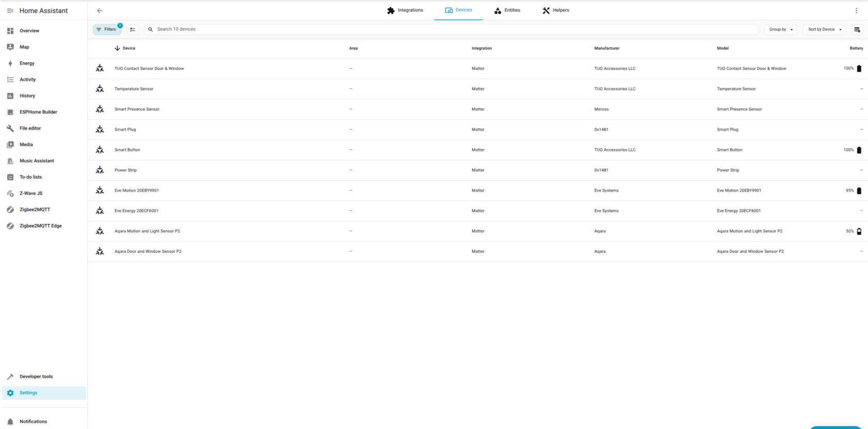Open the Eve Motion 20EBY9901 device
Viewport: 868px width, 429px height.
pos(136,190)
